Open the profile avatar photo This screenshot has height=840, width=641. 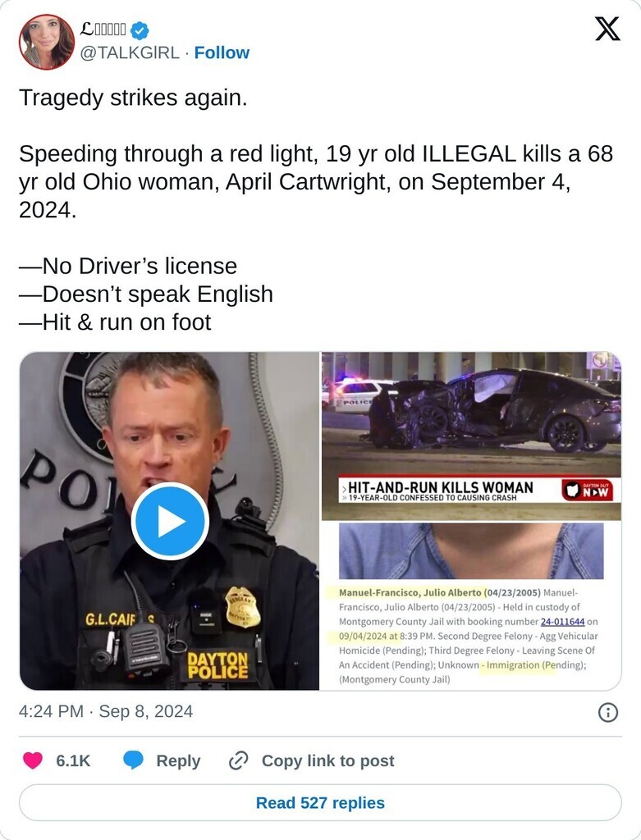(x=47, y=42)
